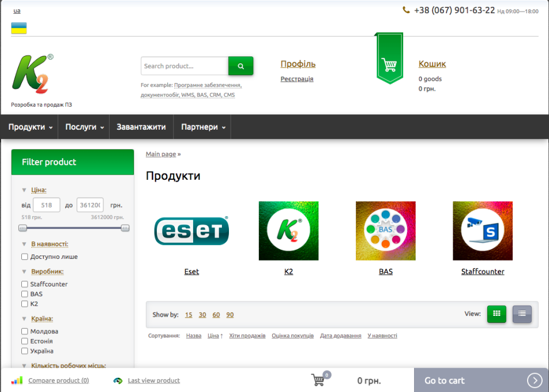Click the arrow circle on Go to cart
The height and width of the screenshot is (392, 549).
click(x=535, y=380)
